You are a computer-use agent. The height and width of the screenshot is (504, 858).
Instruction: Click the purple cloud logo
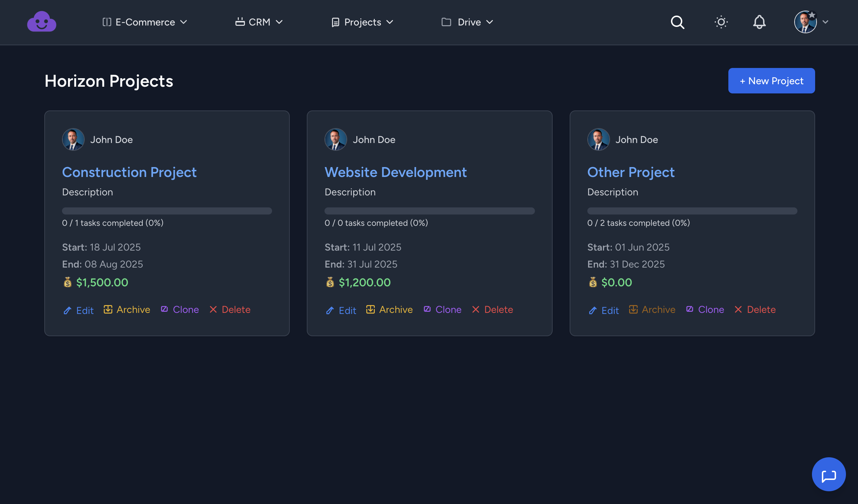click(42, 22)
